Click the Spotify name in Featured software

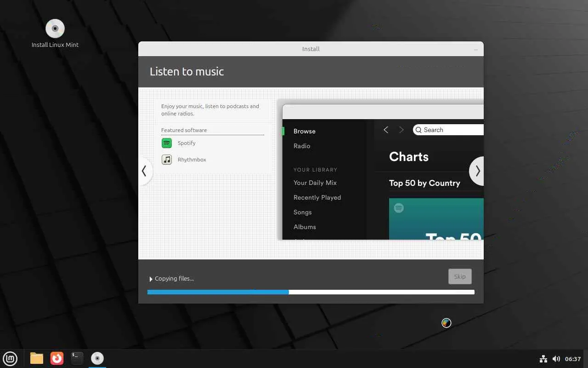187,143
